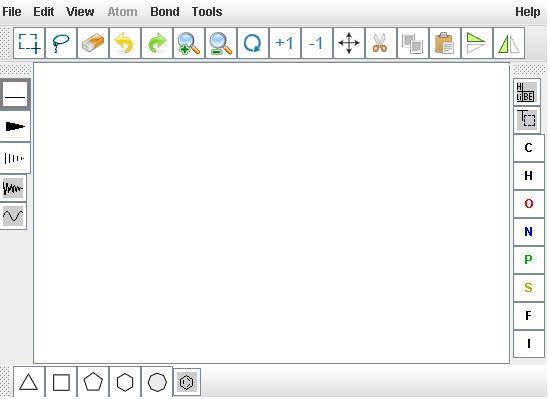Select the rectangular selection tool
548x399 pixels.
[x=29, y=43]
